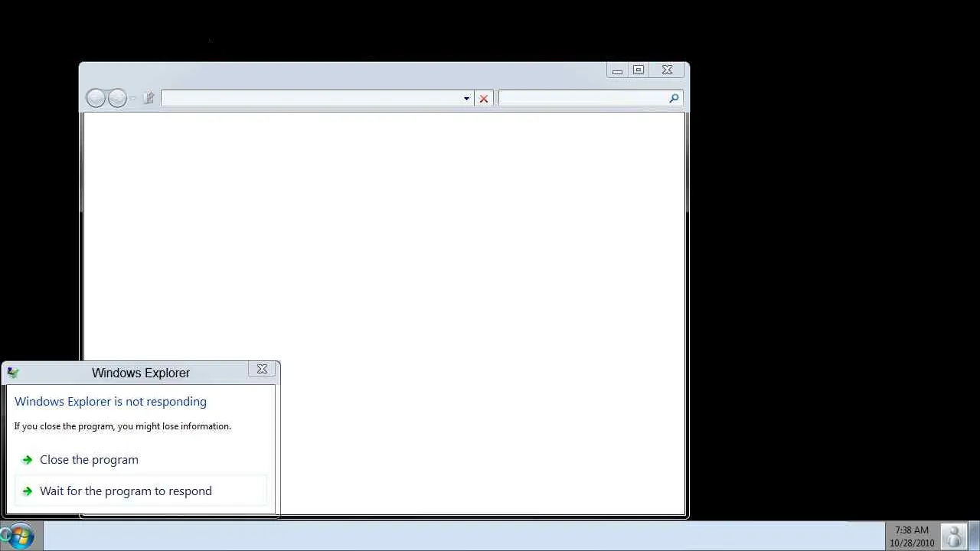Viewport: 980px width, 551px height.
Task: Open the Windows Start menu
Action: tap(19, 535)
